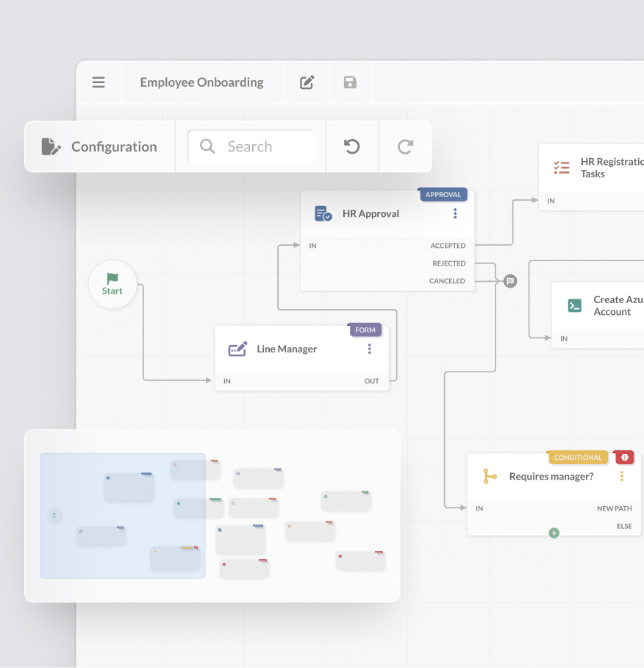The height and width of the screenshot is (668, 644).
Task: Open the Configuration panel
Action: pyautogui.click(x=100, y=146)
